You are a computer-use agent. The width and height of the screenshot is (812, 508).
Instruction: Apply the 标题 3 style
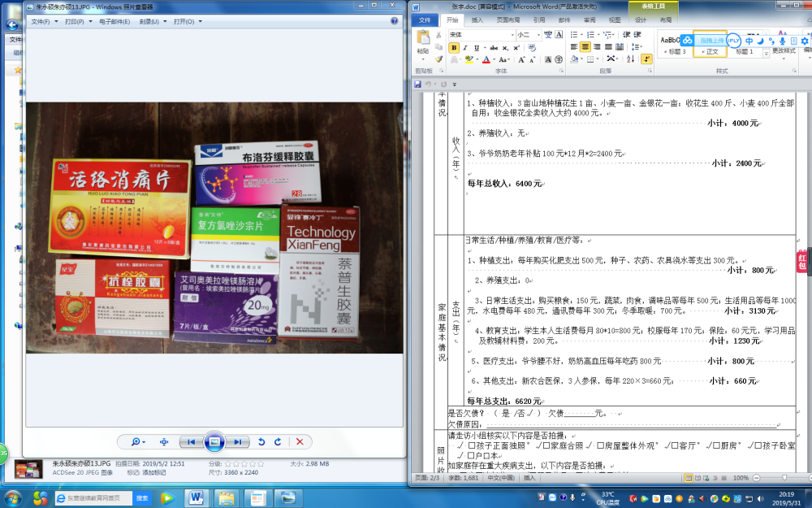675,44
